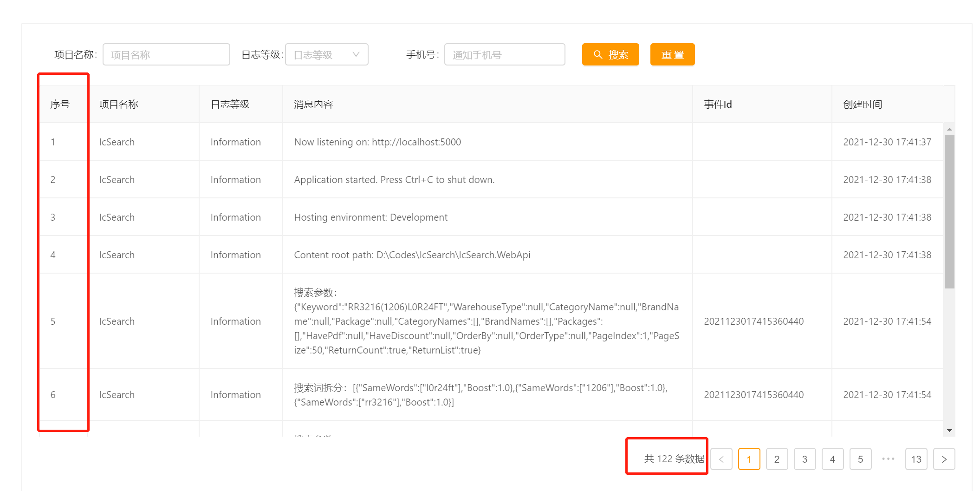Go to page 13
The height and width of the screenshot is (491, 980).
[x=916, y=459]
